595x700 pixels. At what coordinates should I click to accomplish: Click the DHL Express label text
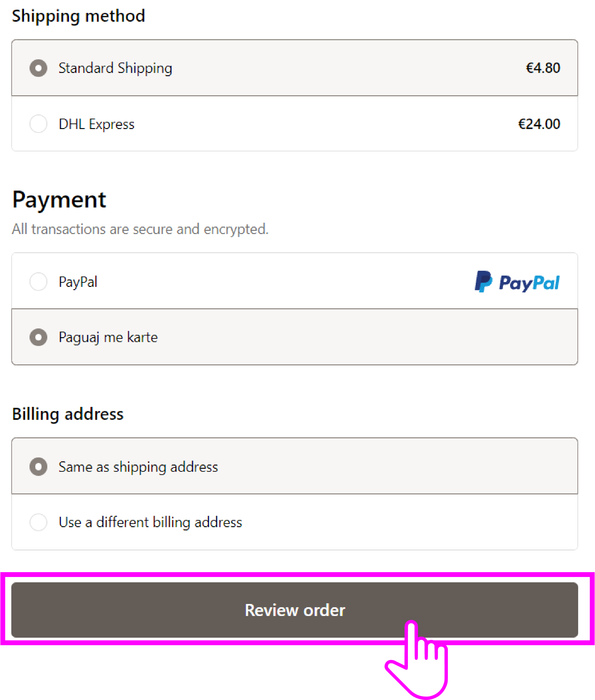[96, 124]
